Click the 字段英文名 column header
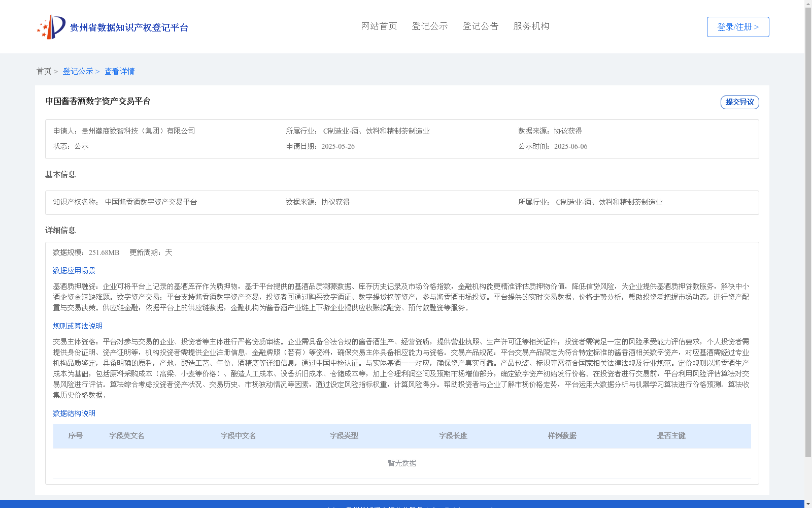Screen dimensions: 812x508 127,436
